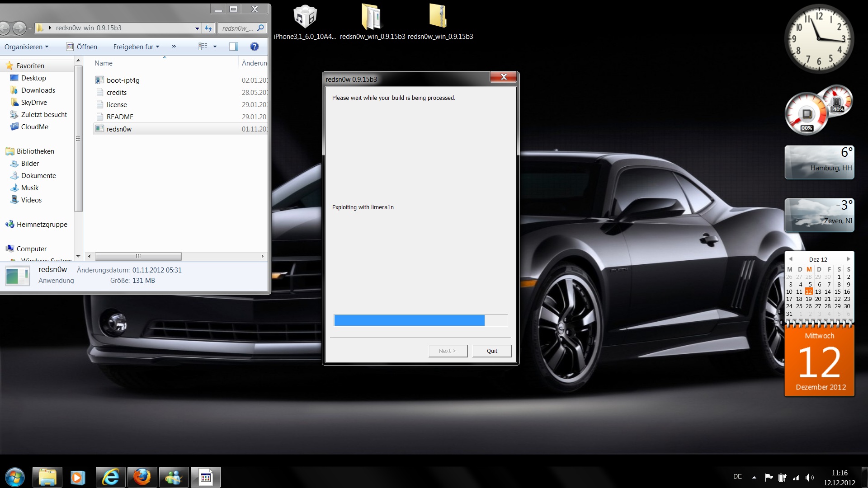Select iPhone3,1_6.0 IPSW desktop icon
This screenshot has height=488, width=868.
[x=305, y=23]
